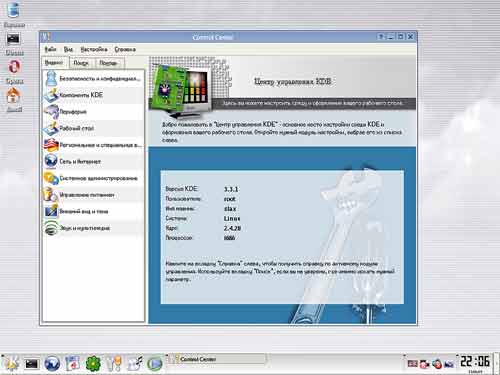
Task: Click the flag keyboard layout tray icon
Action: 413,364
